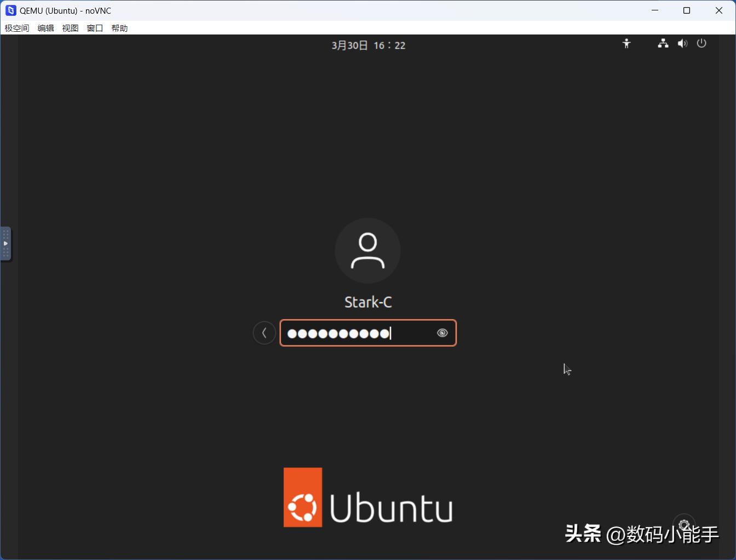
Task: Focus the password input field
Action: [368, 333]
